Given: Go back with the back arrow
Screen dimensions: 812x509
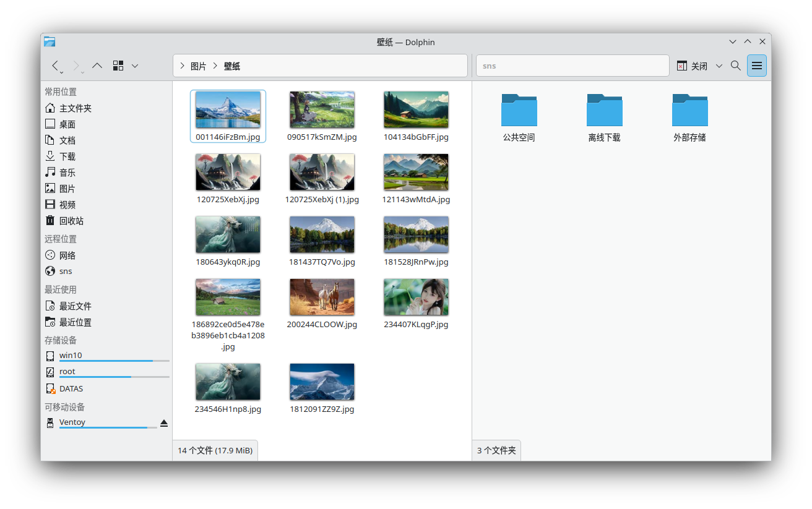Looking at the screenshot, I should tap(56, 66).
